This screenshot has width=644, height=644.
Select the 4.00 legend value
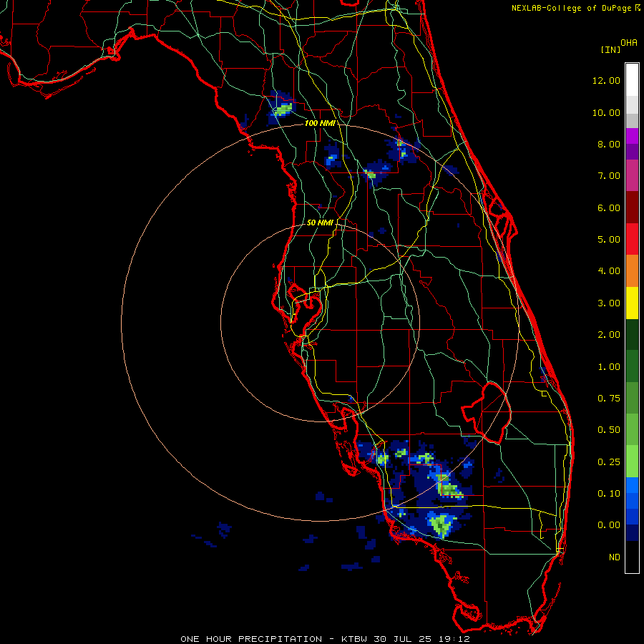[x=609, y=271]
